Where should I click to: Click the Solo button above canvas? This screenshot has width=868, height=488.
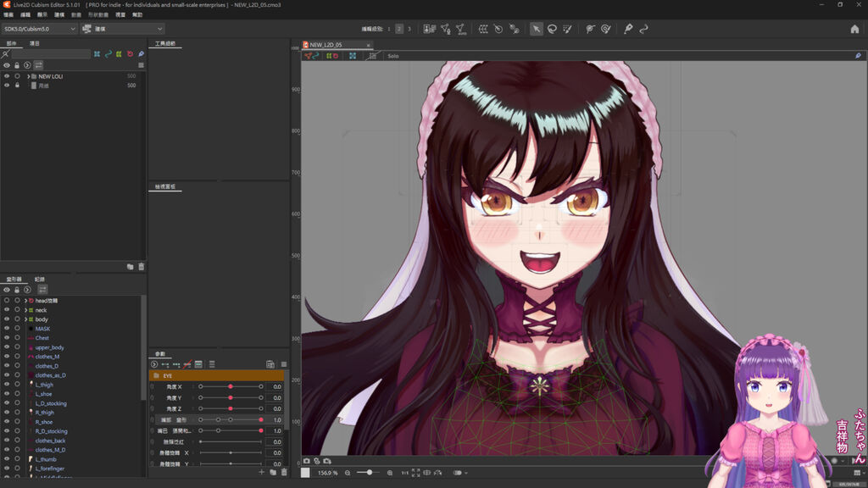pyautogui.click(x=393, y=56)
